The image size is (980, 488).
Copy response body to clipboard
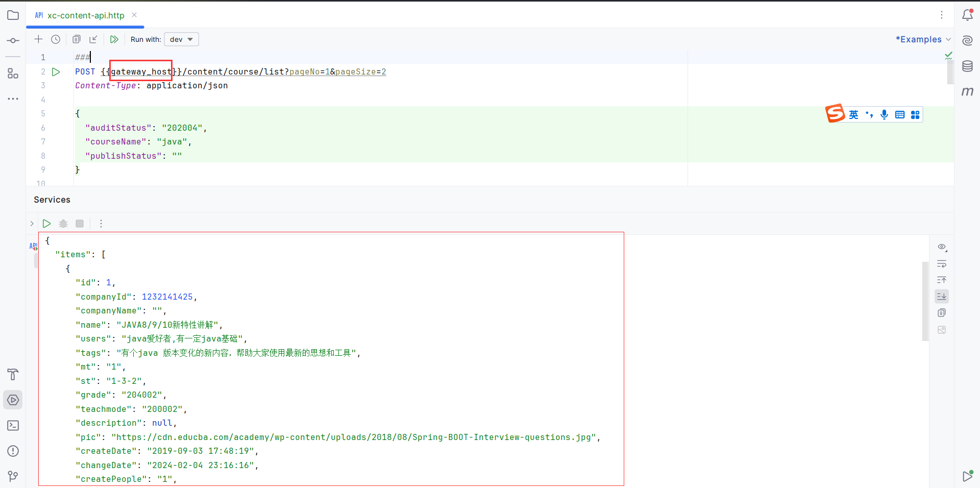942,313
